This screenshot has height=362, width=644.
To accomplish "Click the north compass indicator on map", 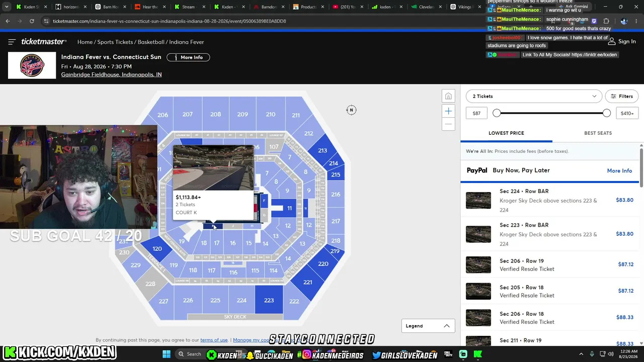I will tap(351, 110).
